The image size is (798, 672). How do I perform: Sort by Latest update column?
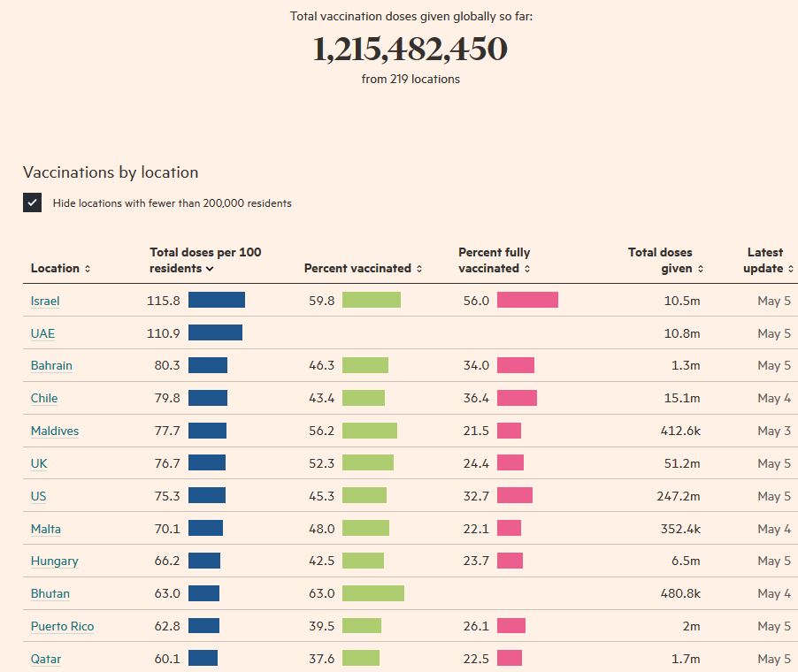[764, 260]
